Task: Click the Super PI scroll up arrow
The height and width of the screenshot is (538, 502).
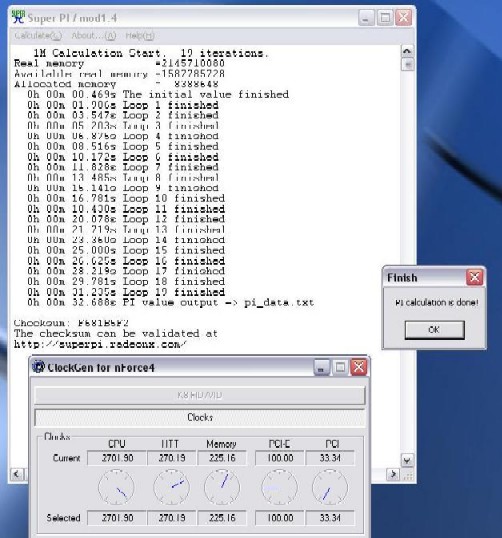Action: point(407,51)
